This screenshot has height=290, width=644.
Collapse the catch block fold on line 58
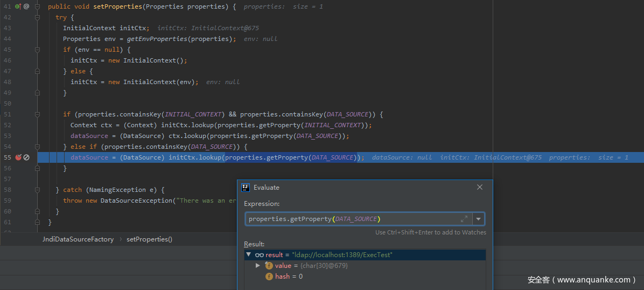pyautogui.click(x=38, y=190)
